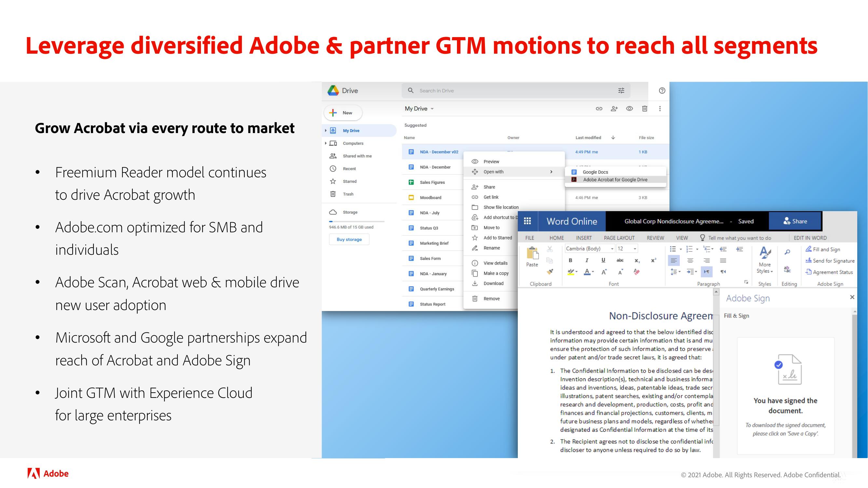Expand My Drive tree in sidebar
Image resolution: width=868 pixels, height=488 pixels.
click(x=325, y=130)
